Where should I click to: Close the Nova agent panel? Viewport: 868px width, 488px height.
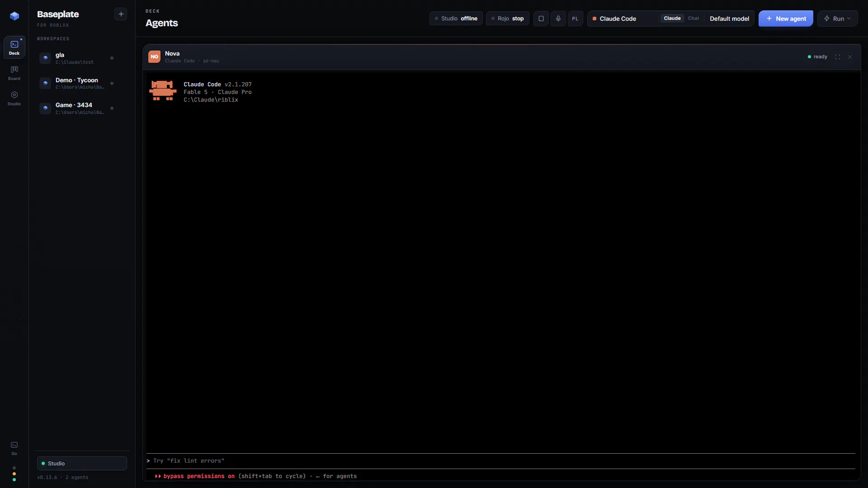tap(850, 57)
